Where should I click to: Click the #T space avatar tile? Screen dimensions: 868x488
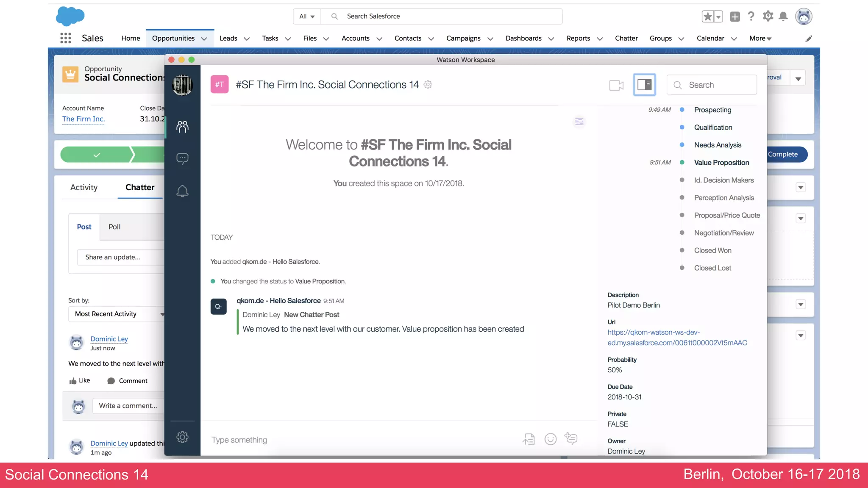click(x=220, y=84)
